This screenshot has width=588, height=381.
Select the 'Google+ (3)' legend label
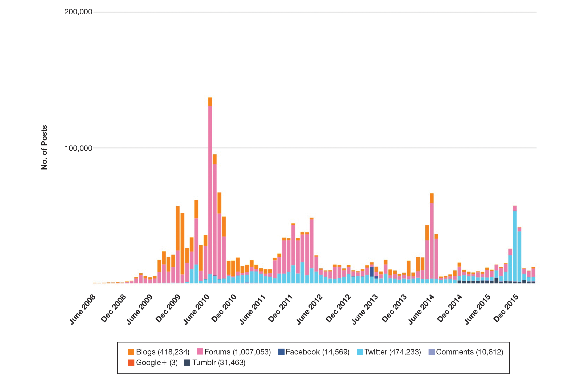click(x=157, y=363)
